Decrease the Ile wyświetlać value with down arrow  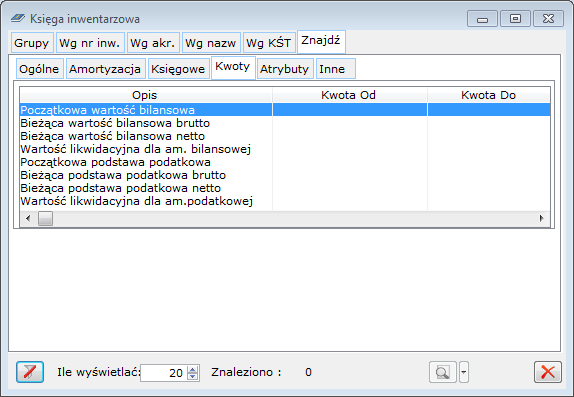point(193,376)
